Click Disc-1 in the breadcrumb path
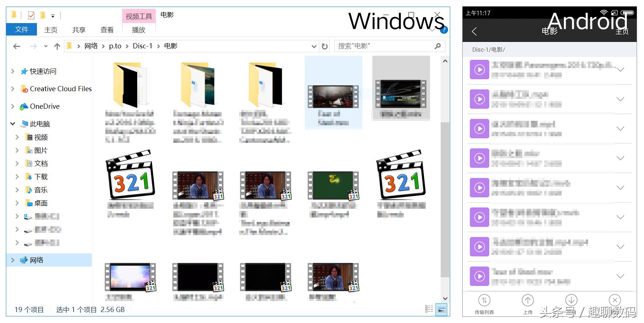This screenshot has width=644, height=323. pyautogui.click(x=142, y=46)
